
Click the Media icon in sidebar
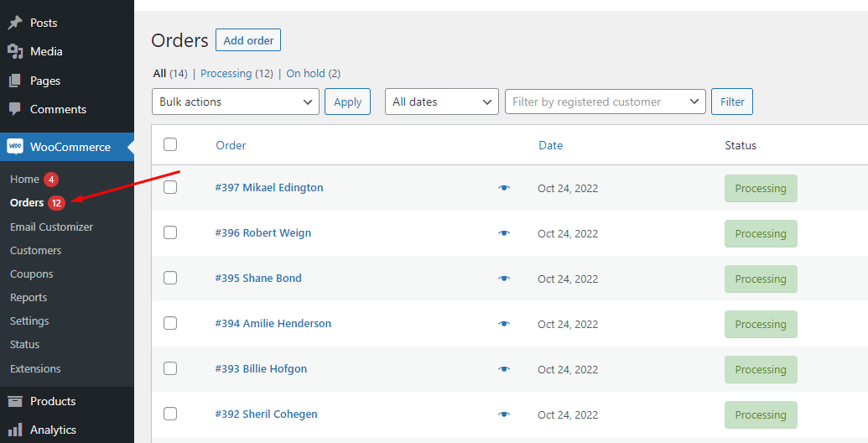15,51
